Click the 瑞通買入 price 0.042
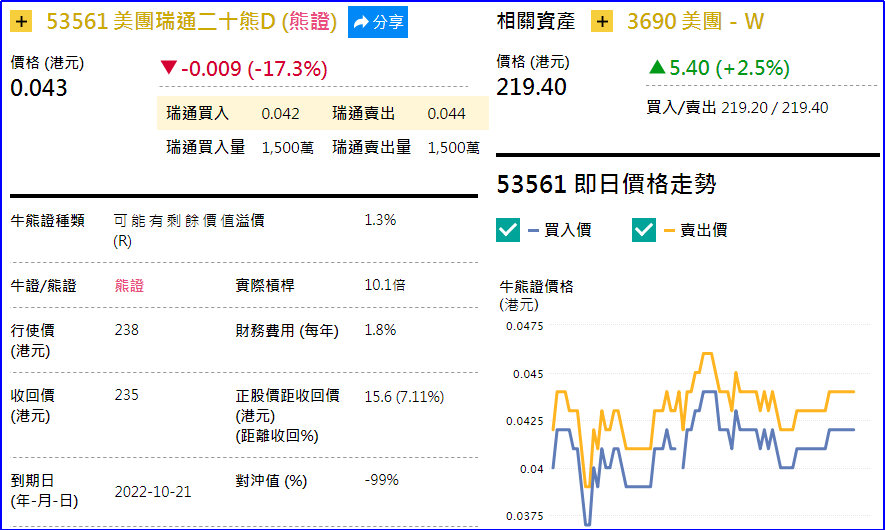 pos(280,114)
